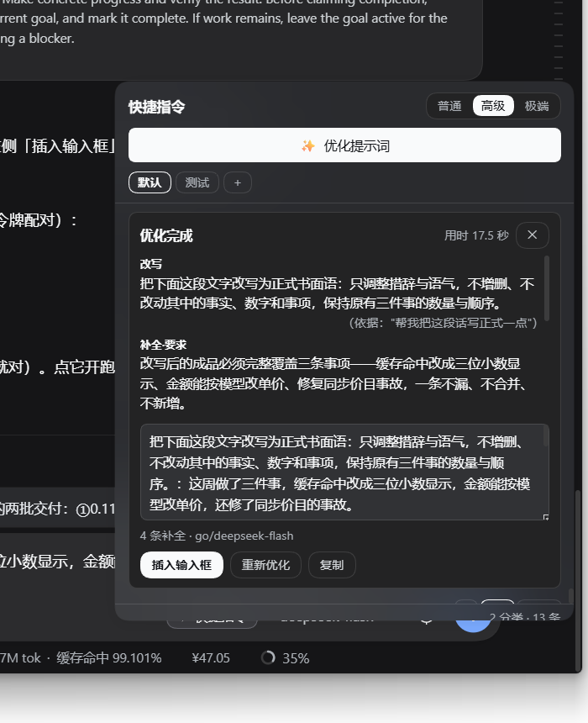The width and height of the screenshot is (588, 723).
Task: Click 复制 button
Action: (332, 565)
